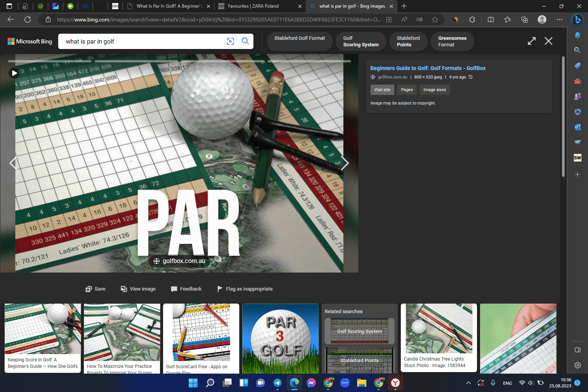Open sidebar Outlook icon

click(x=578, y=127)
